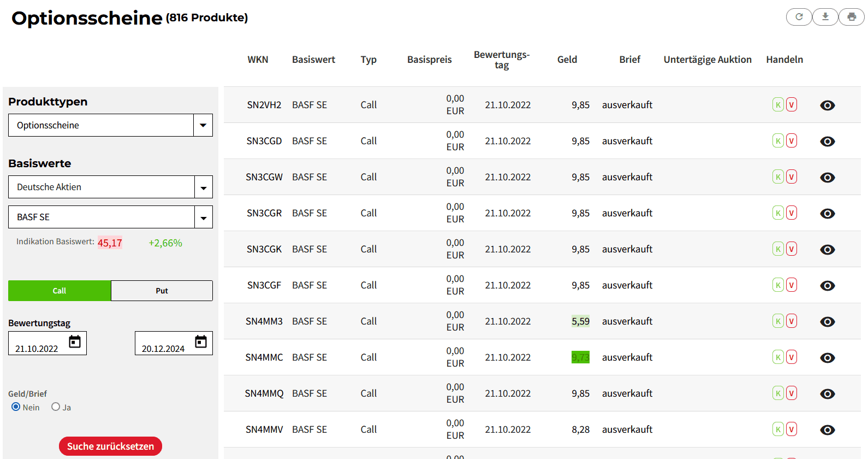Sort by the Typ column header
Image resolution: width=868 pixels, height=459 pixels.
tap(368, 60)
